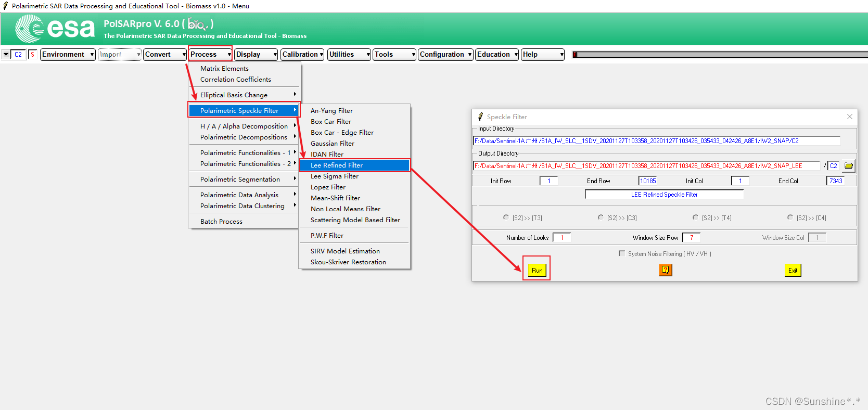Choose Box Car - Edge Filter
This screenshot has height=410, width=868.
[x=354, y=132]
